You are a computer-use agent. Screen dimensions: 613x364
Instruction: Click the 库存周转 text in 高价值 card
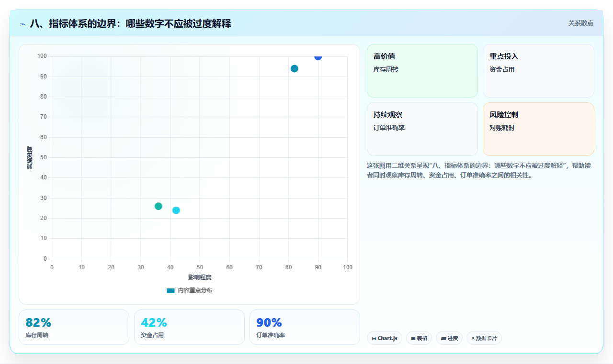(386, 69)
